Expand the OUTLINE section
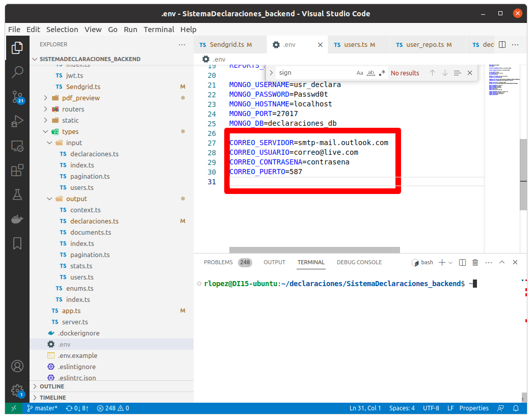The height and width of the screenshot is (419, 532). 51,386
